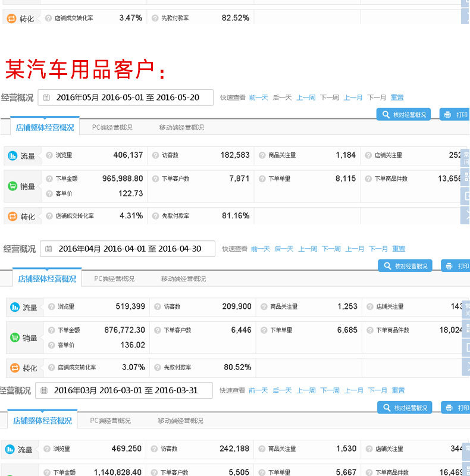Click orange 转化 icon in the 4.31% row
Image resolution: width=470 pixels, height=476 pixels.
tap(12, 216)
